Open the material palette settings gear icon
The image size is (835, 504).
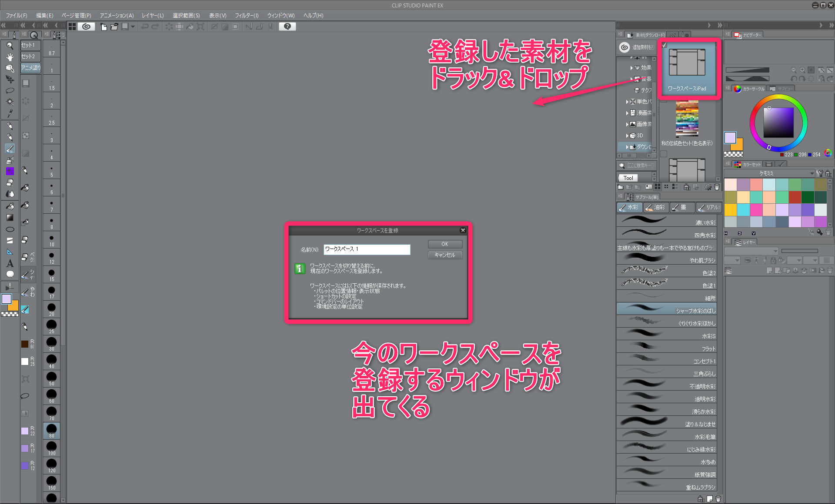tap(708, 187)
